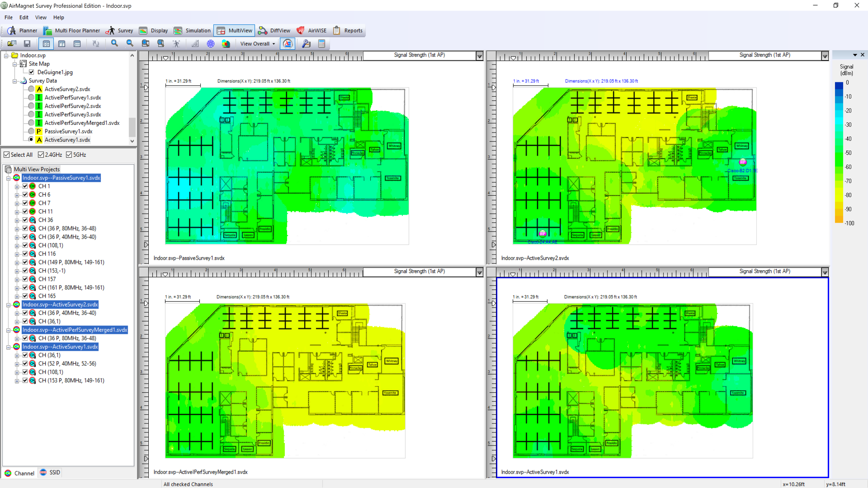This screenshot has height=488, width=868.
Task: Open the DiffView module
Action: (x=274, y=31)
